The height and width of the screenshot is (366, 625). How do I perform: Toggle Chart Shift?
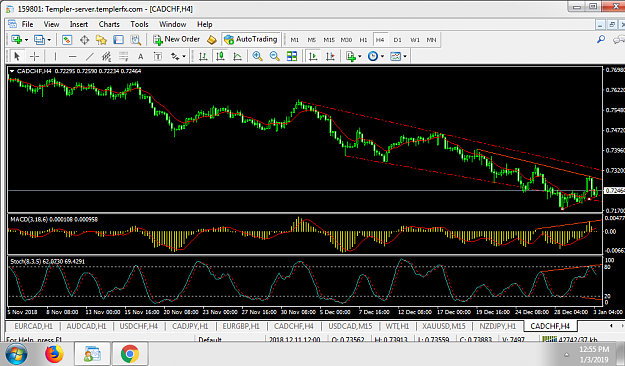[330, 56]
